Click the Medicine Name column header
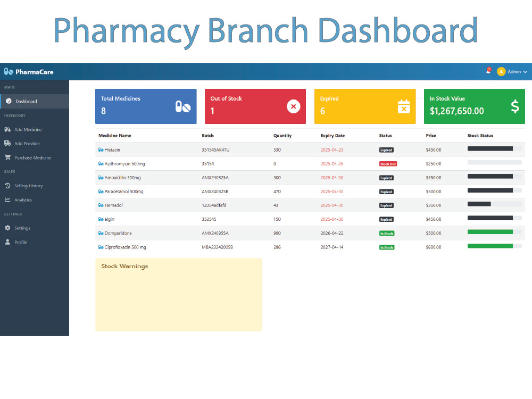The height and width of the screenshot is (399, 532). tap(115, 135)
